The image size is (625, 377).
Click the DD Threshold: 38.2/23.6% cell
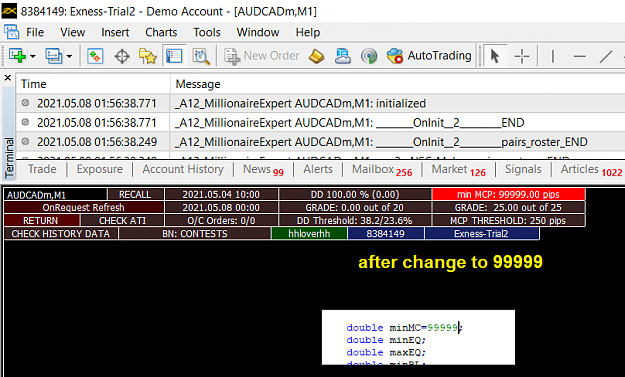coord(355,221)
